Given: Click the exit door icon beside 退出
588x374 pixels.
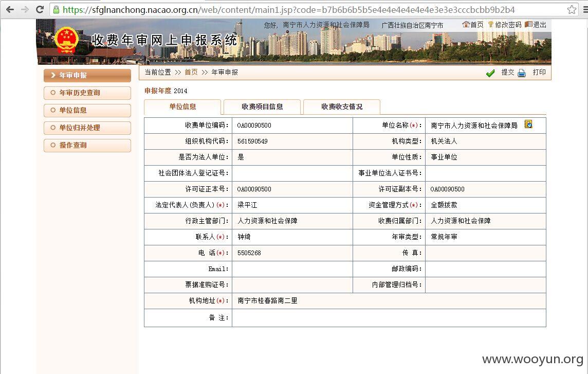Looking at the screenshot, I should pos(528,24).
